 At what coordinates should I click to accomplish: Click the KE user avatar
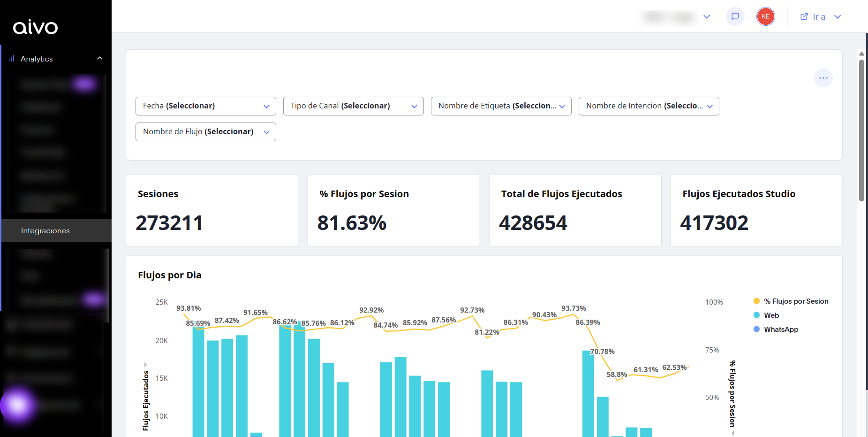tap(765, 16)
